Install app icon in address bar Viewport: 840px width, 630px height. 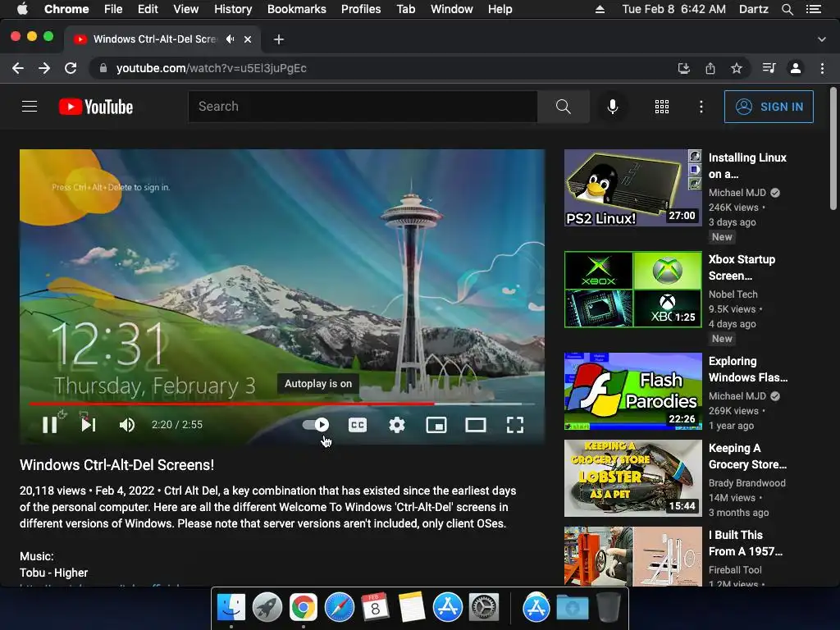click(x=683, y=68)
